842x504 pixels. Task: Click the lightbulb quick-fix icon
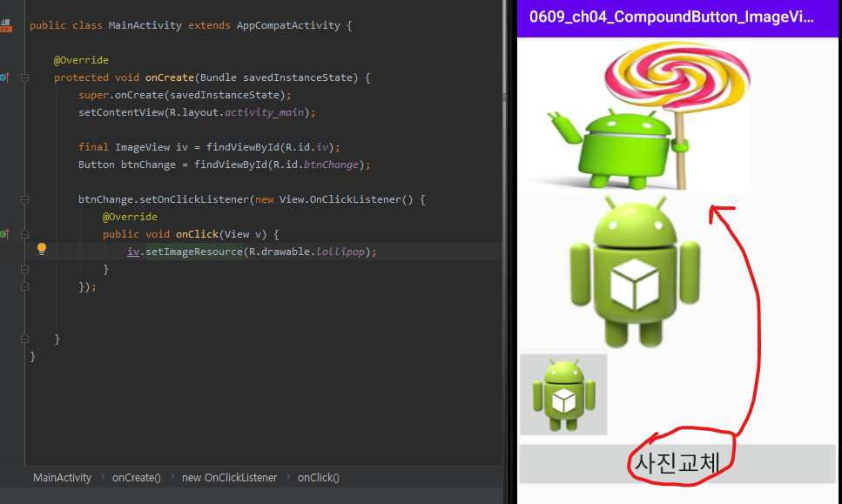41,248
